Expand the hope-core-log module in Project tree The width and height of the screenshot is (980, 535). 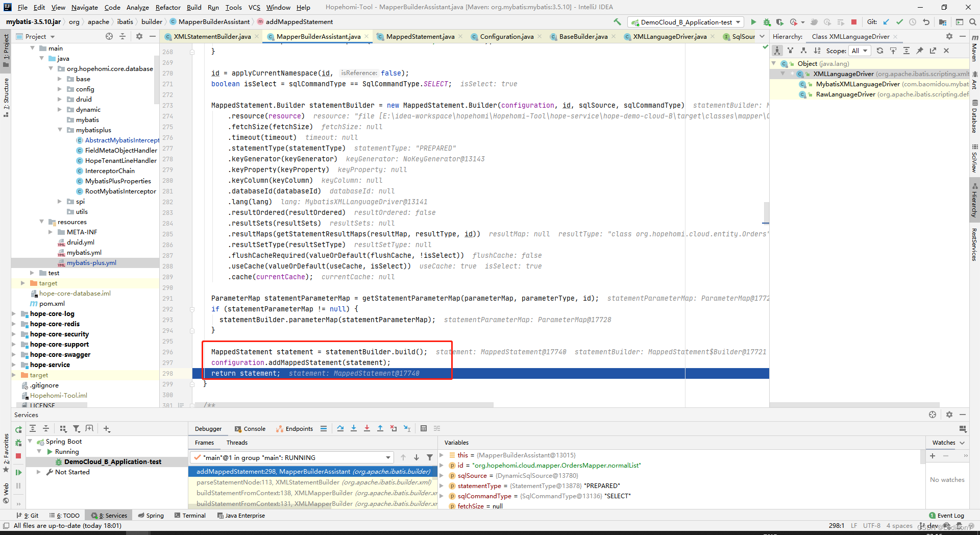click(x=14, y=314)
